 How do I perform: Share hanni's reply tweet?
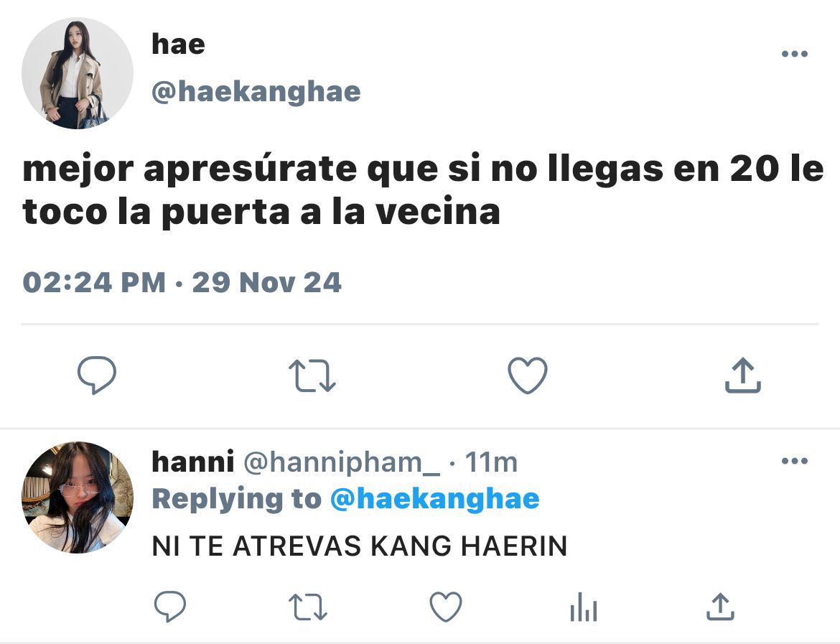721,607
